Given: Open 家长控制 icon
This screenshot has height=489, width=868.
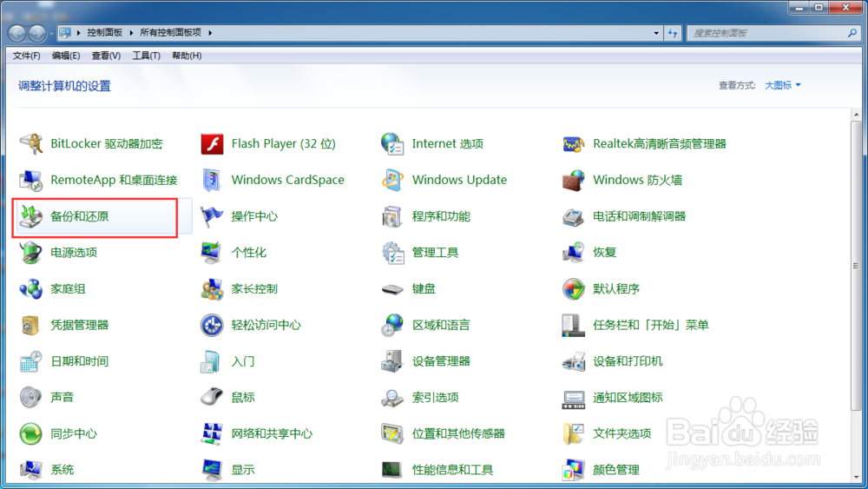Looking at the screenshot, I should 212,288.
